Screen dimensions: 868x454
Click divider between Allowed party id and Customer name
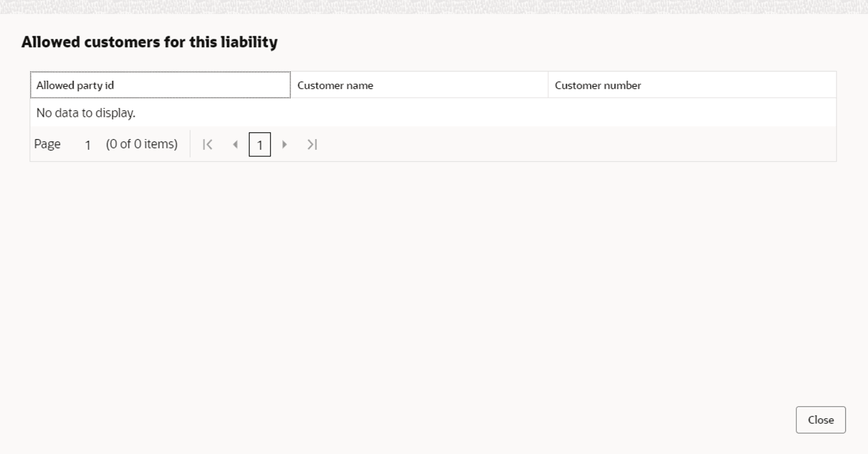click(x=291, y=85)
